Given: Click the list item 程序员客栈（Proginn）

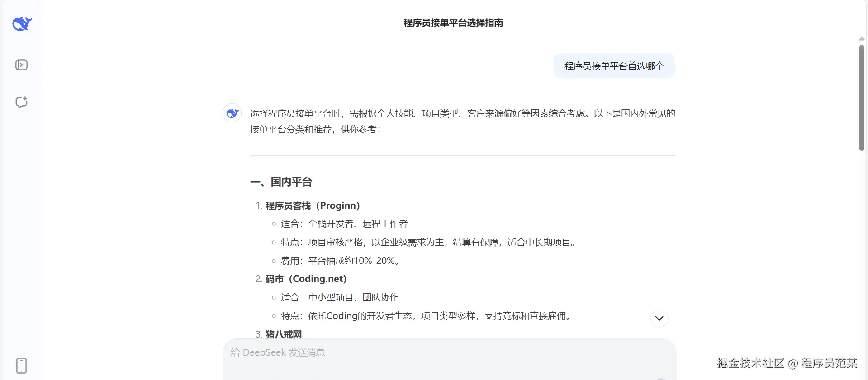Looking at the screenshot, I should pos(313,206).
